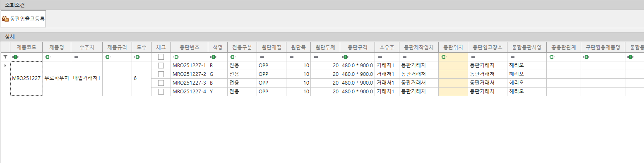The height and width of the screenshot is (163, 644).
Task: Click filter operator icon under 동판위치
Action: (444, 57)
